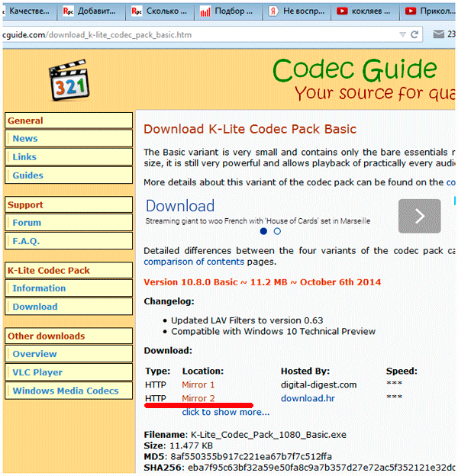Switch to the 'Не воспр...' Yandex tab

tap(297, 11)
